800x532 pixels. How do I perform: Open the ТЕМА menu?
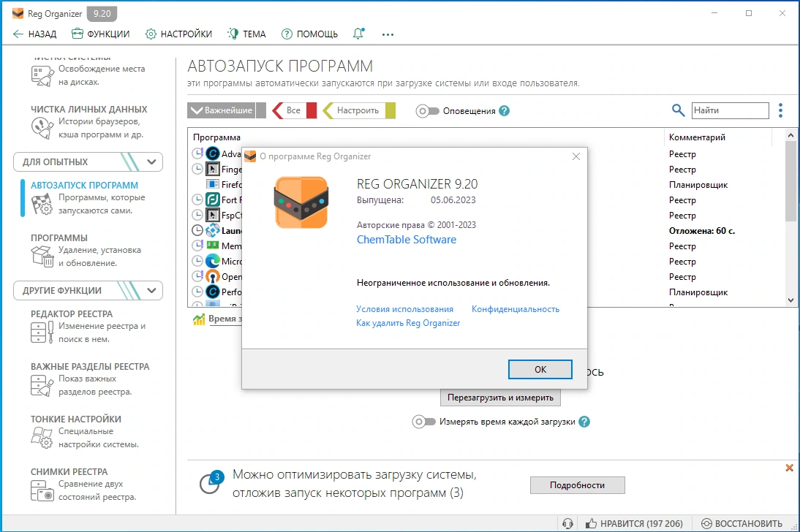247,34
